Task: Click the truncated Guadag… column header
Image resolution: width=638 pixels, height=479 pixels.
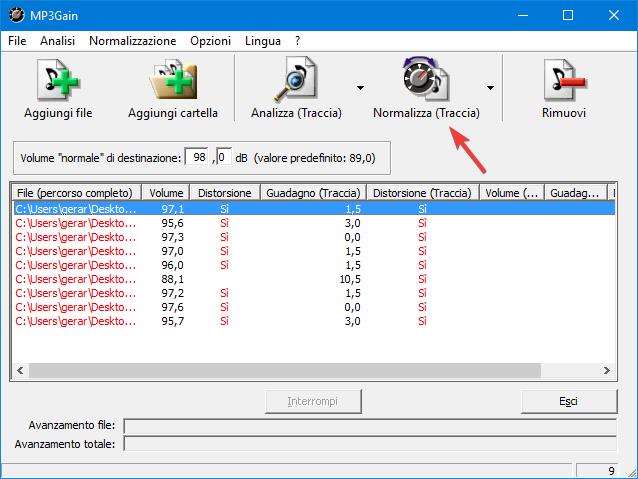Action: tap(575, 193)
